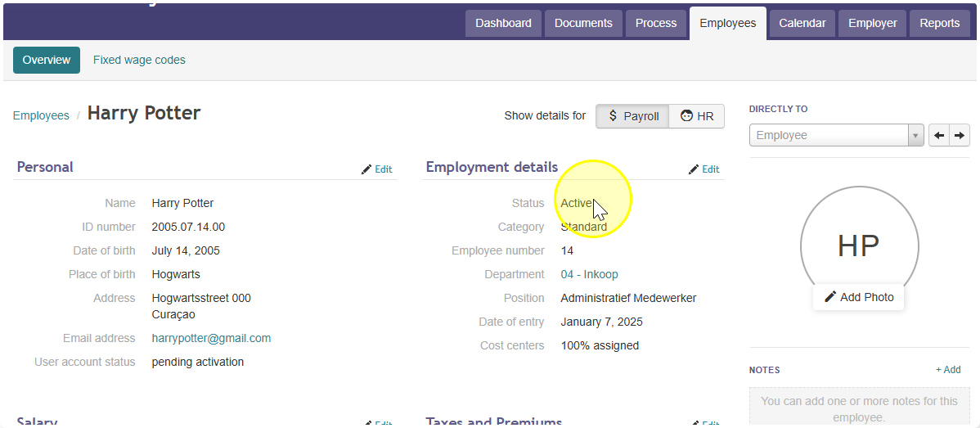The width and height of the screenshot is (980, 428).
Task: Click ID number value 2005.07.14.00
Action: 188,227
